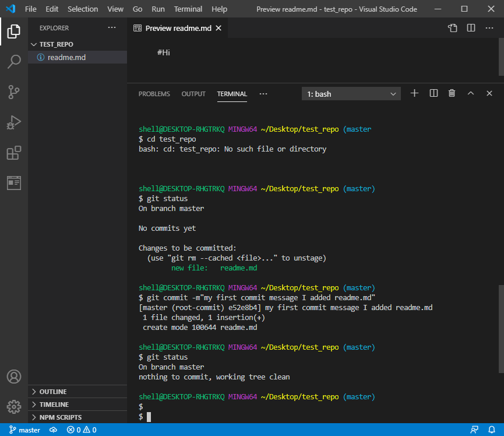Select the Preview readme.md editor tab

click(178, 29)
